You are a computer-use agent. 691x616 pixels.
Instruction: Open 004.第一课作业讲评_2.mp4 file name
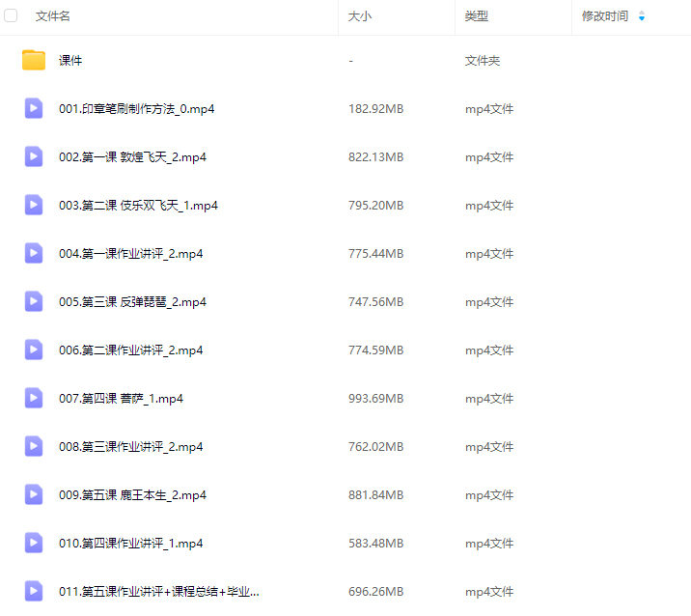(x=130, y=254)
